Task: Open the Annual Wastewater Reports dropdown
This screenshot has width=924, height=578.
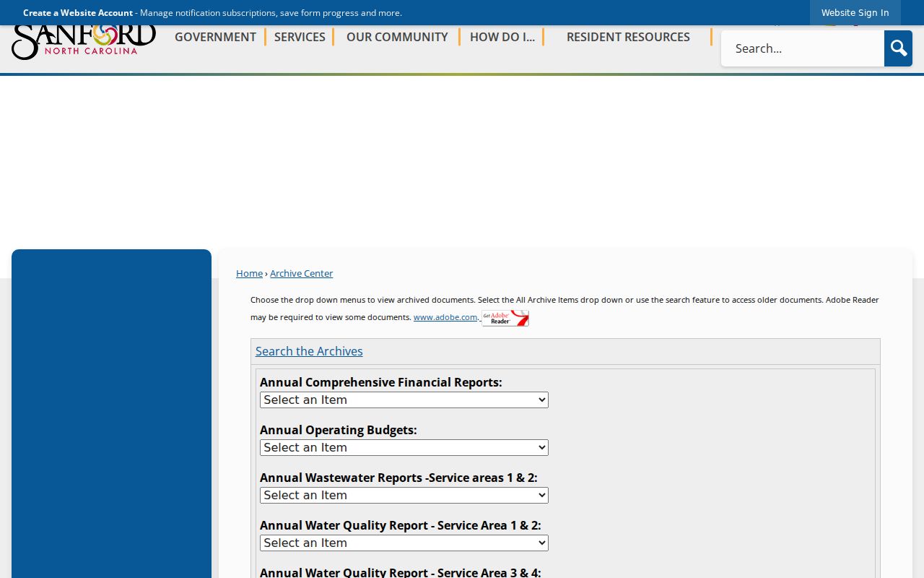Action: tap(404, 495)
